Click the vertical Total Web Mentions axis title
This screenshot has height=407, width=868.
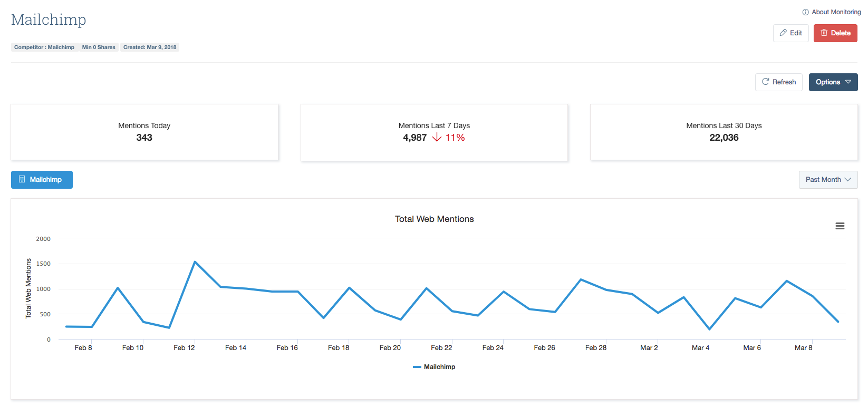coord(28,288)
